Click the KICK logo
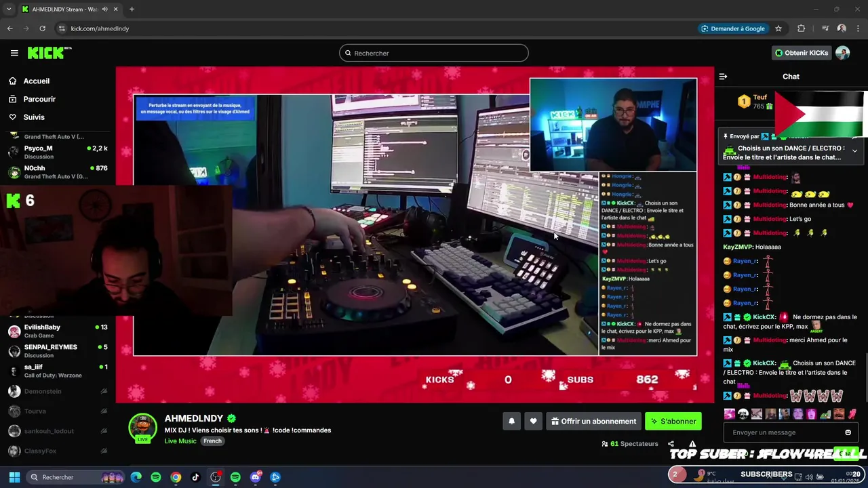Viewport: 868px width, 488px height. 49,53
